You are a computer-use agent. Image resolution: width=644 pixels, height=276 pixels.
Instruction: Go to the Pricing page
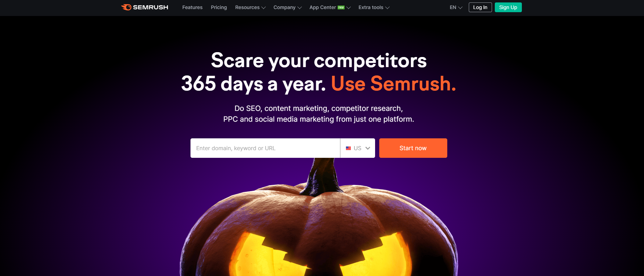tap(219, 7)
